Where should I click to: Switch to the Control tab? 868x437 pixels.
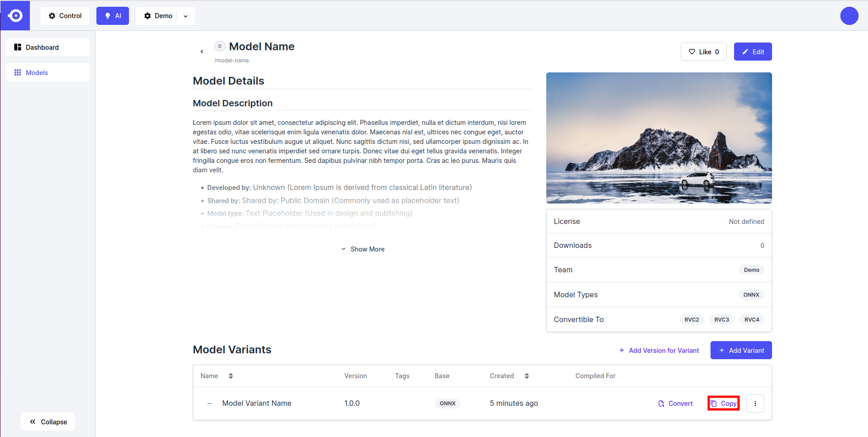[65, 16]
